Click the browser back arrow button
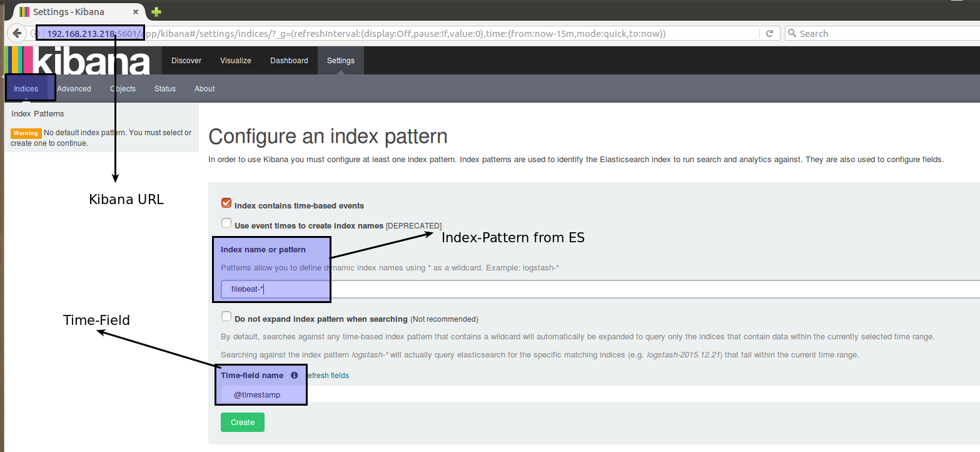This screenshot has width=980, height=452. [17, 33]
